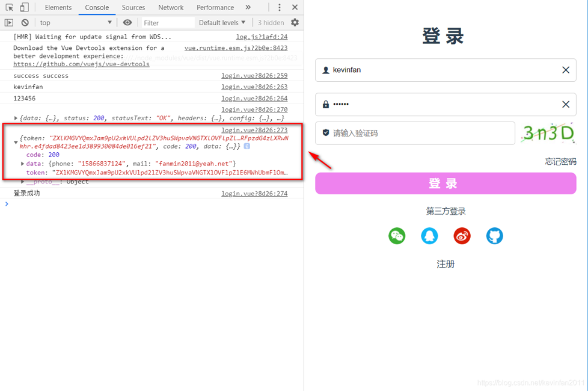Open the login.vue?8d26:270 source link
The width and height of the screenshot is (588, 391).
[254, 109]
